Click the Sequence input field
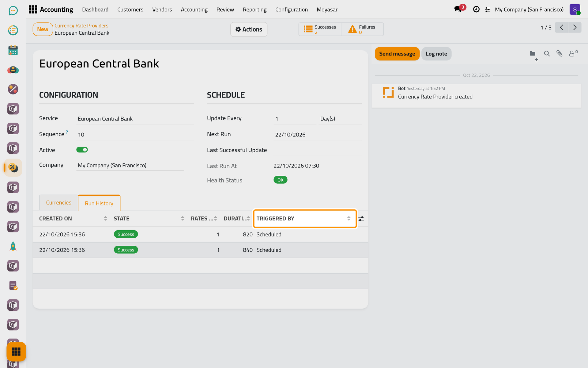 (135, 135)
